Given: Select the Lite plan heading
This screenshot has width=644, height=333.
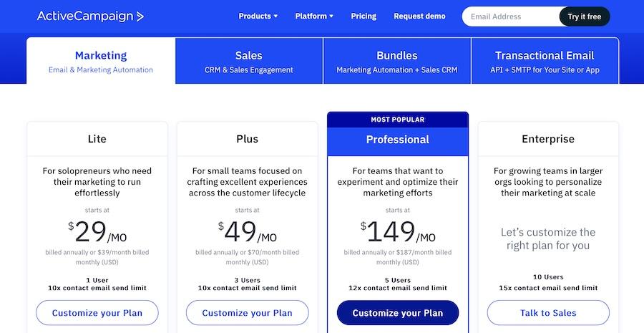Looking at the screenshot, I should (97, 139).
